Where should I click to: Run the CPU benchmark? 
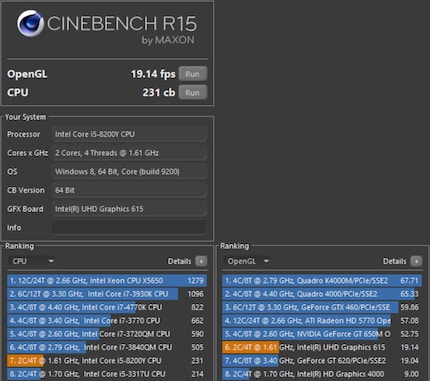[193, 92]
